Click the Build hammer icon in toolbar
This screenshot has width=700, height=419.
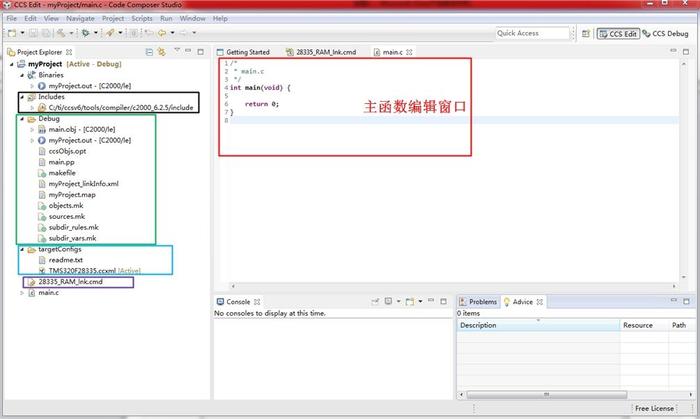click(61, 33)
